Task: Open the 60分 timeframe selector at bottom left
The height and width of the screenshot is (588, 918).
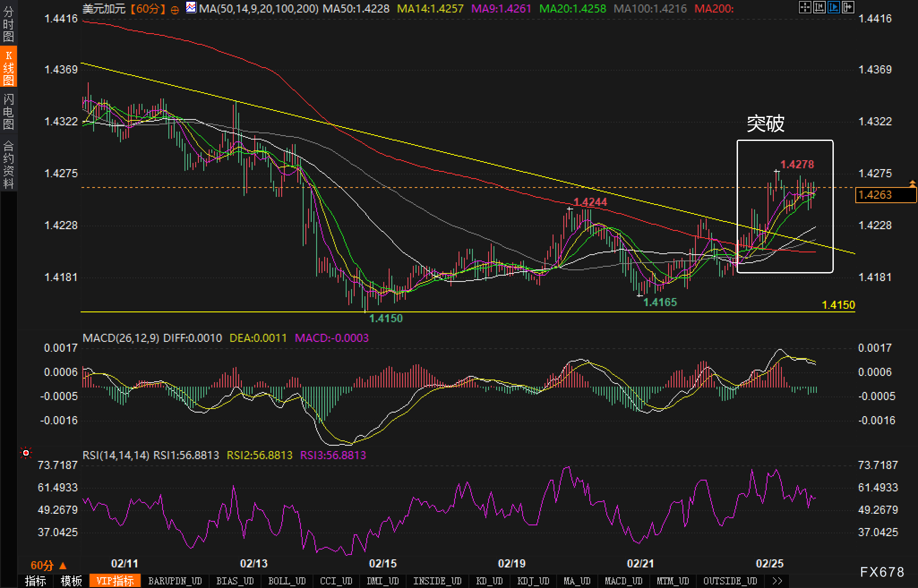Action: [x=48, y=566]
